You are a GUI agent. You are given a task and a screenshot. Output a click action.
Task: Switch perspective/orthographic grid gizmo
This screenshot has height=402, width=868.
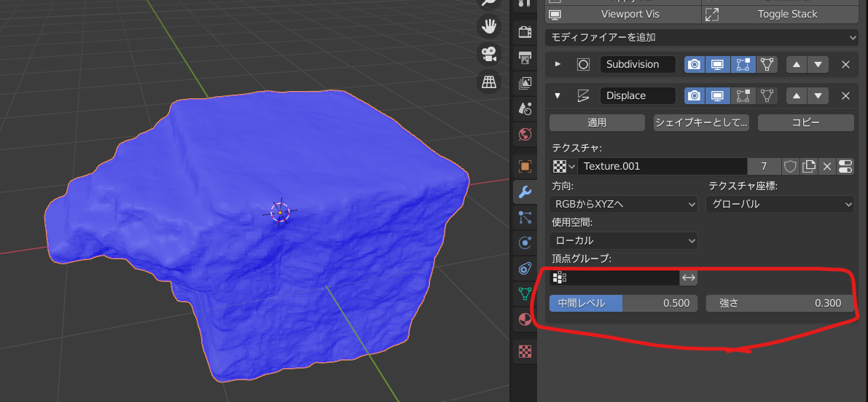coord(489,82)
